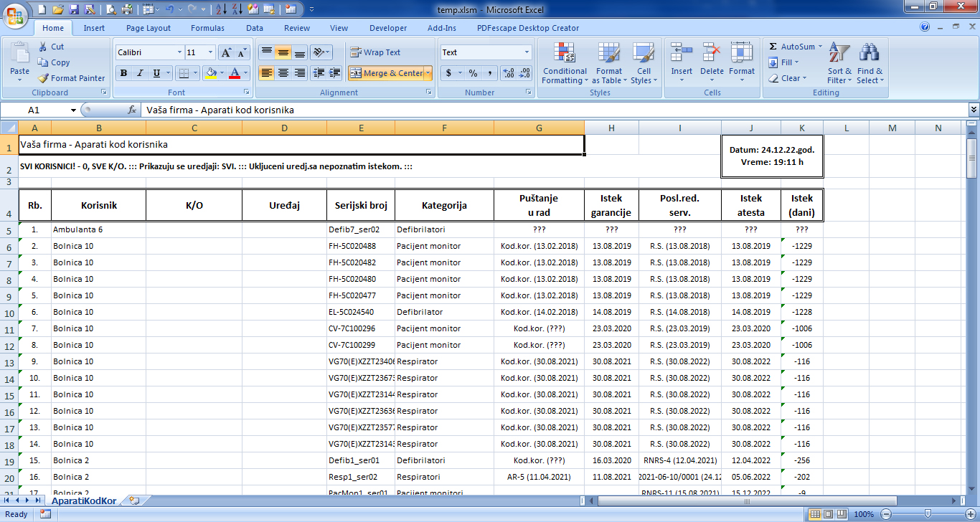Select the AparatiKodKor sheet tab
This screenshot has height=522, width=980.
[x=85, y=500]
